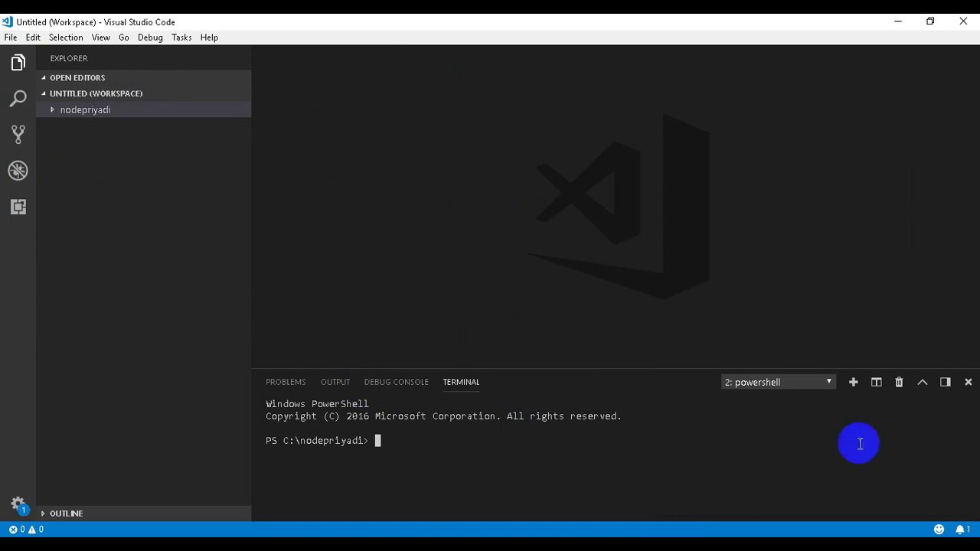Screen dimensions: 980x551
Task: Move the panel to the right side
Action: click(945, 382)
